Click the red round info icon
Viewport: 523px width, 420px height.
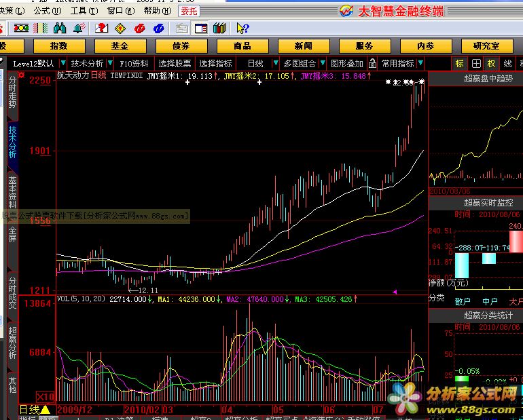coord(139,28)
